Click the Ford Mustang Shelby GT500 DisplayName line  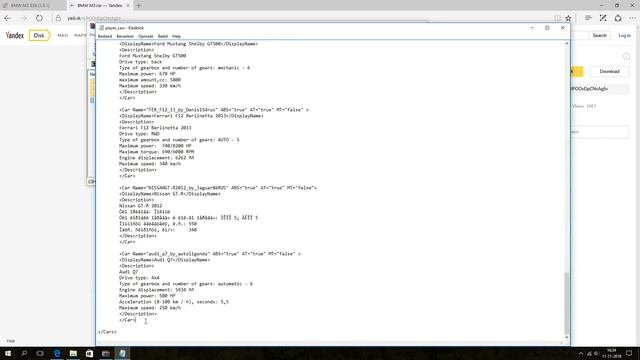[x=189, y=44]
